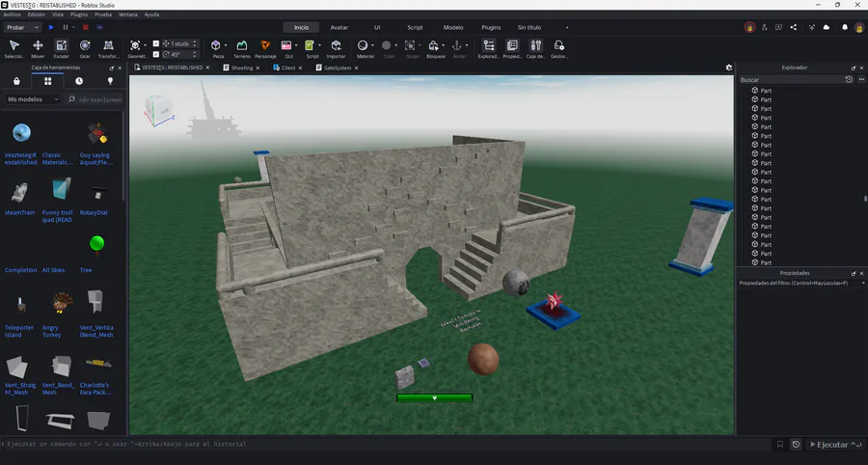Open the Material picker dropdown
868x465 pixels.
tap(372, 45)
